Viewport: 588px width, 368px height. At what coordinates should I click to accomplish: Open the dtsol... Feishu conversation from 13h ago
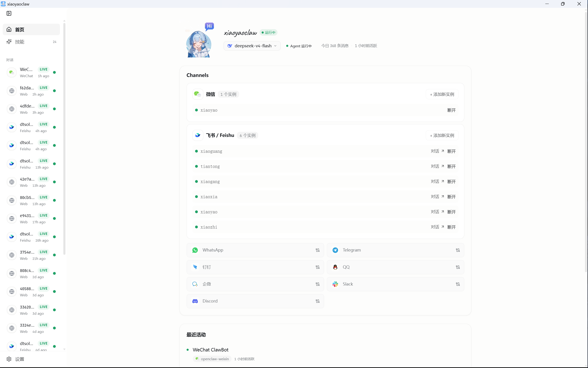click(x=31, y=164)
